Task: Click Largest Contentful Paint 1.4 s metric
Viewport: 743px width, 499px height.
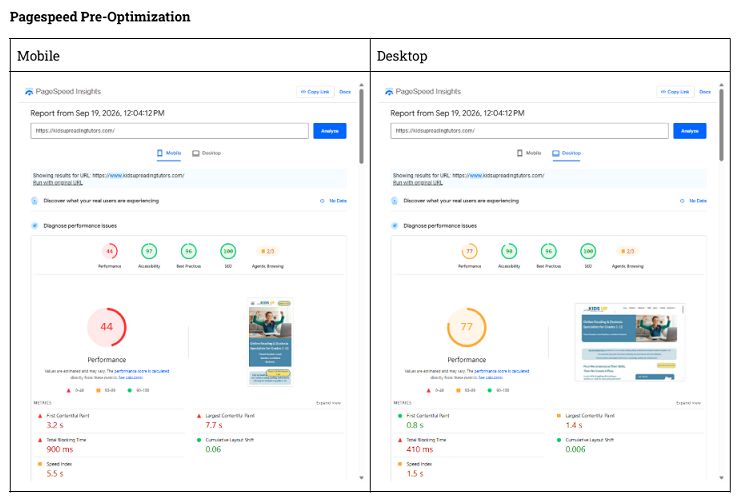Action: 630,420
